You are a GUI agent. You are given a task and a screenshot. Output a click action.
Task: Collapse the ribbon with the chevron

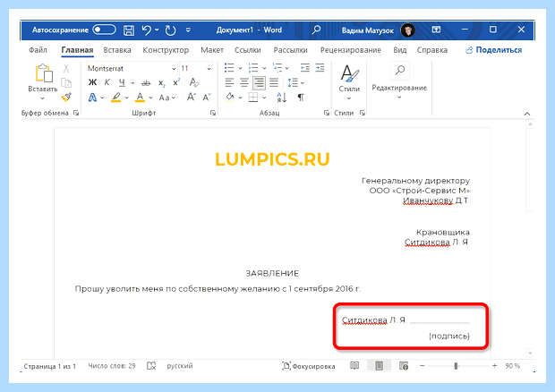point(527,114)
